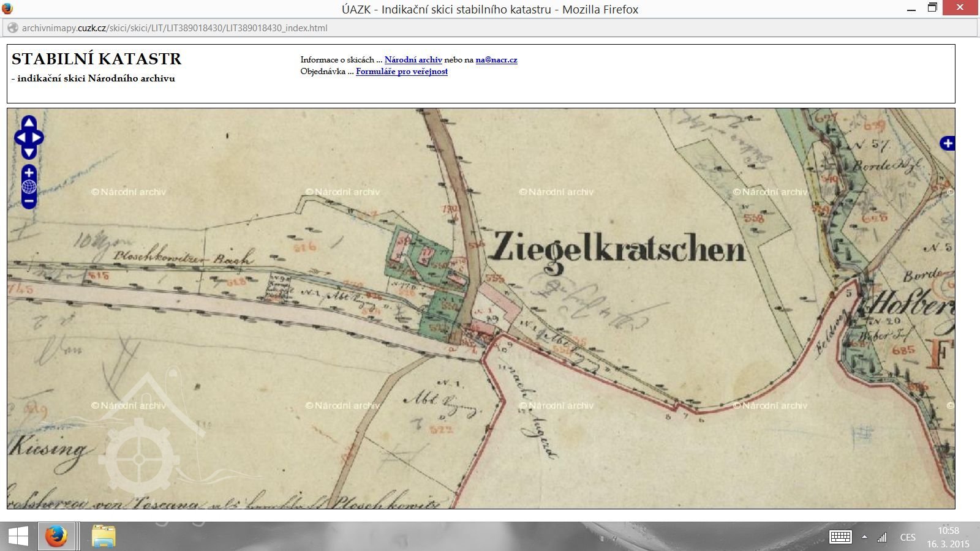Pan the map up with the arrow
The image size is (980, 551).
click(x=29, y=124)
